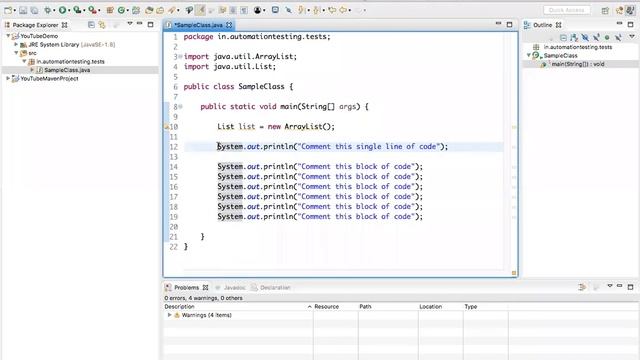Click the Open Perspective icon
The width and height of the screenshot is (640, 360).
pos(605,10)
